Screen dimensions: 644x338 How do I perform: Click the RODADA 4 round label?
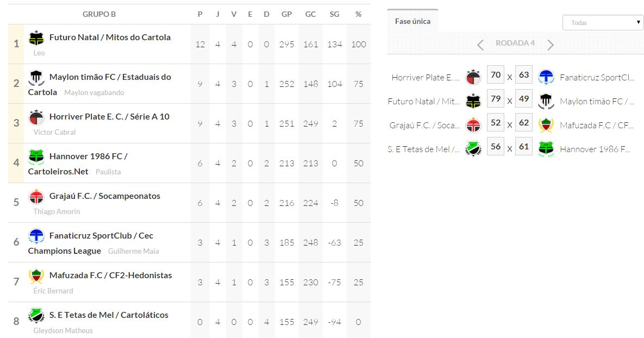[x=515, y=43]
